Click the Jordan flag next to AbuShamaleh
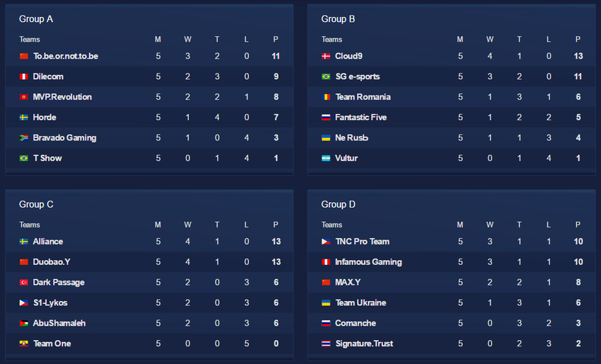Image resolution: width=601 pixels, height=364 pixels. coord(24,323)
